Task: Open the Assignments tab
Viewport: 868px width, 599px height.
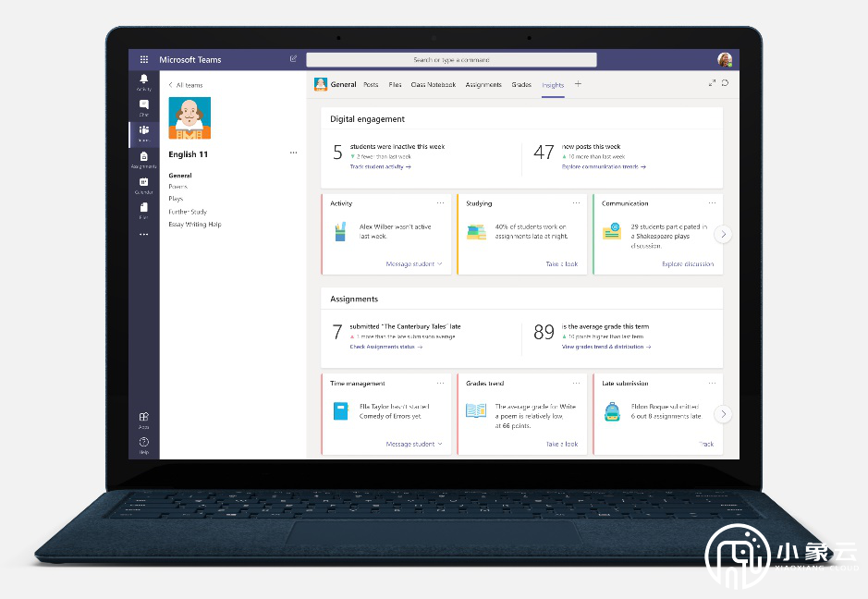Action: click(x=483, y=85)
